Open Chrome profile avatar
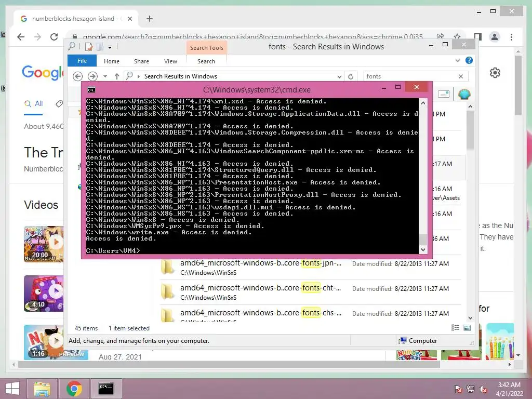Screen dimensions: 532x399 495,37
